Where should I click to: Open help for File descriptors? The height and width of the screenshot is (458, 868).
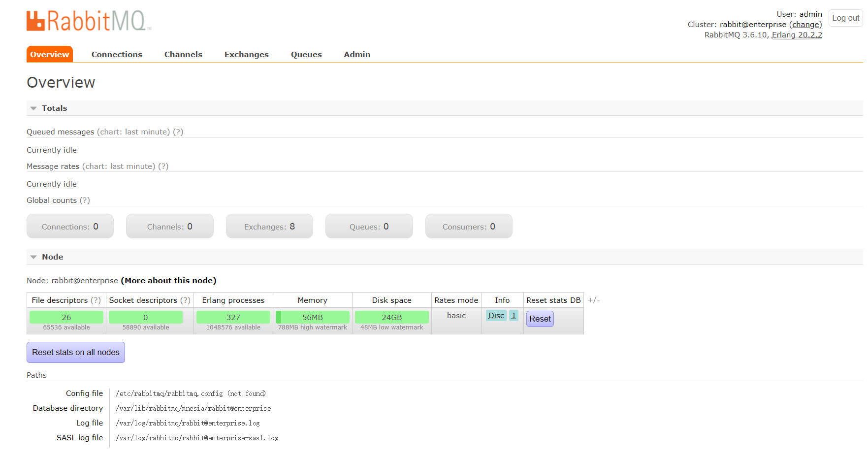coord(96,300)
